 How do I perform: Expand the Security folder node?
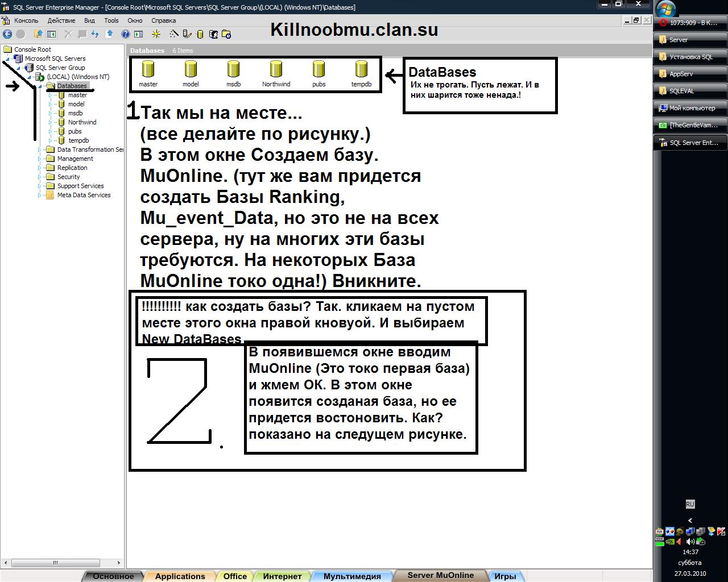[x=40, y=177]
